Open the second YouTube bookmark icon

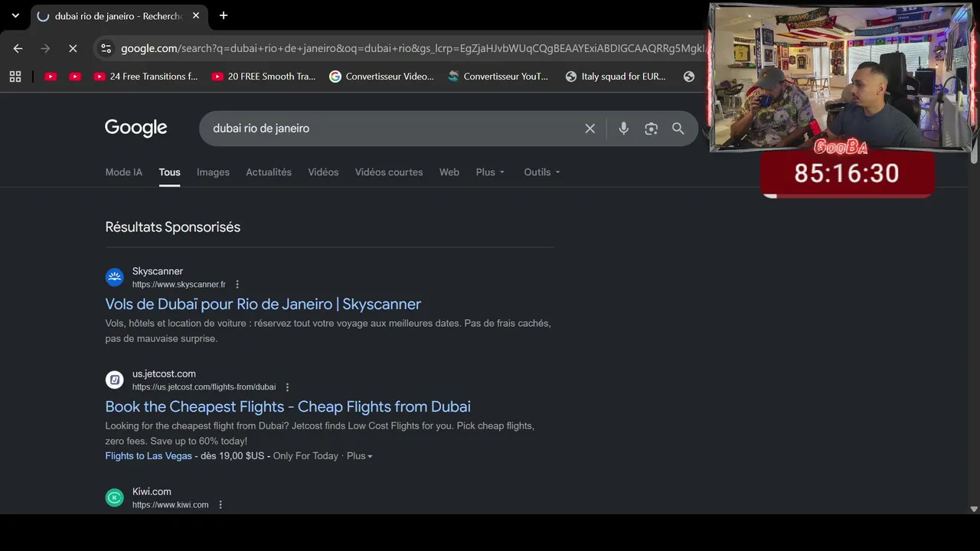(x=75, y=77)
